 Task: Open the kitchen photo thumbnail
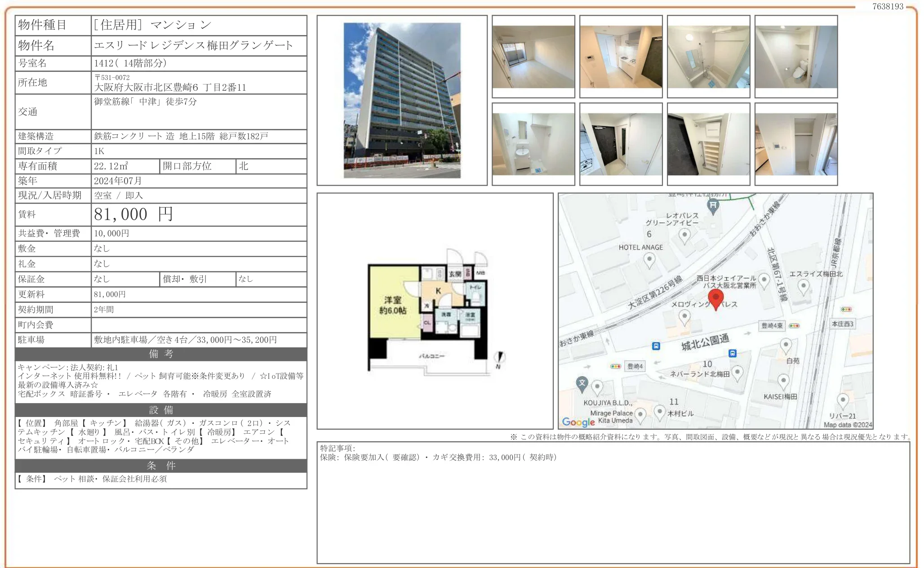click(621, 57)
